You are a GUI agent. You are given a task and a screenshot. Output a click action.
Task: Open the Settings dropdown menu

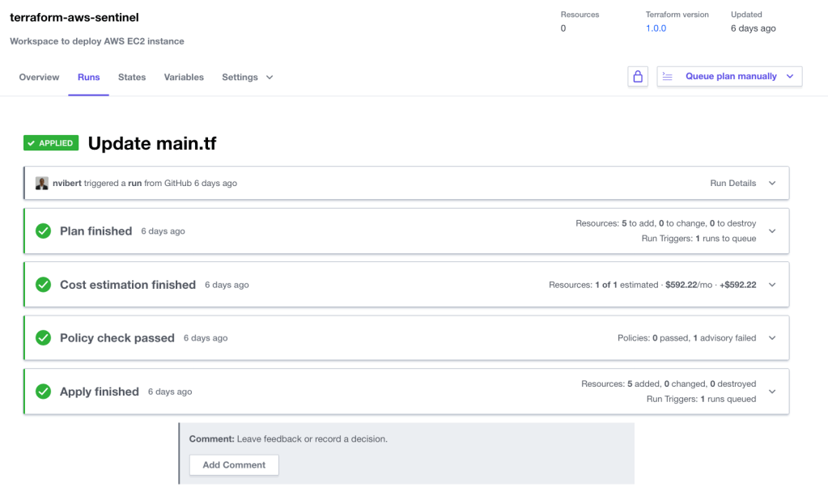click(x=248, y=78)
